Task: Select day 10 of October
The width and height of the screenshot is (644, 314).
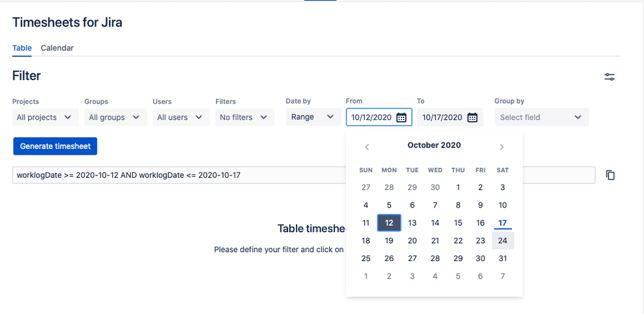Action: [503, 205]
